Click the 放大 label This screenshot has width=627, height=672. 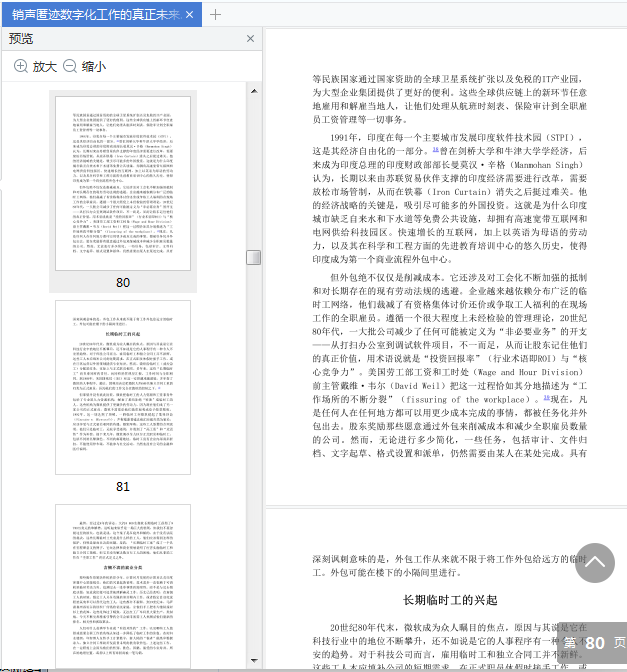click(x=45, y=66)
